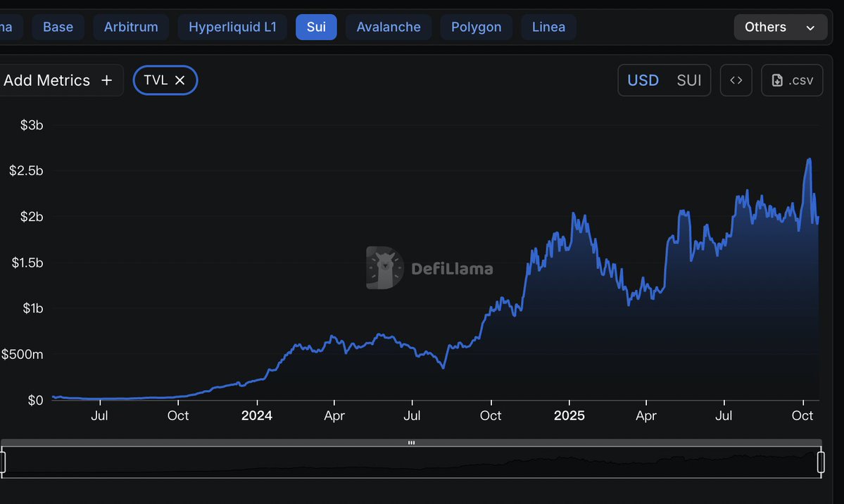Toggle the TVL metric chip

tap(156, 80)
